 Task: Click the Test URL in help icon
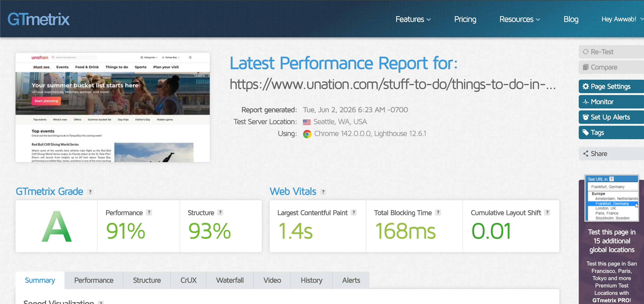pyautogui.click(x=612, y=179)
